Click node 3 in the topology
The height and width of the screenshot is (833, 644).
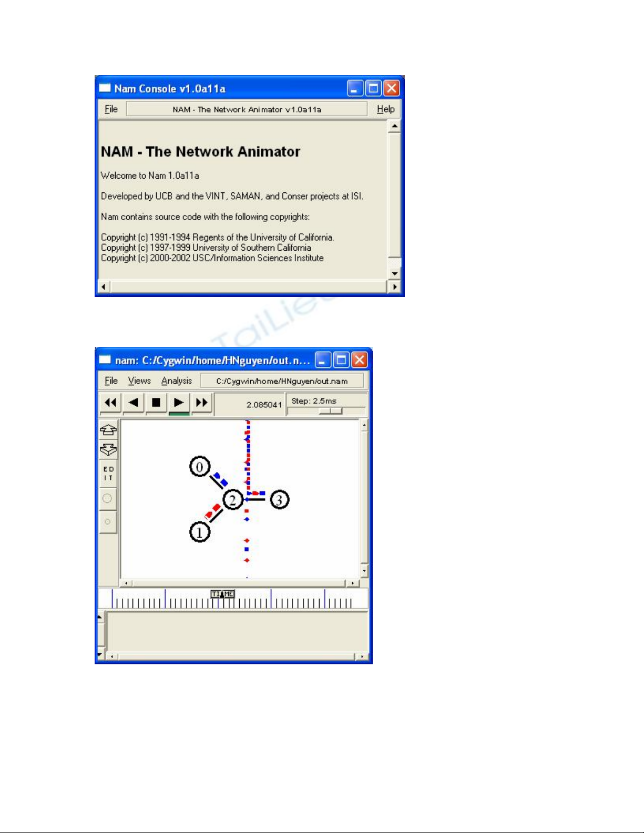point(280,499)
